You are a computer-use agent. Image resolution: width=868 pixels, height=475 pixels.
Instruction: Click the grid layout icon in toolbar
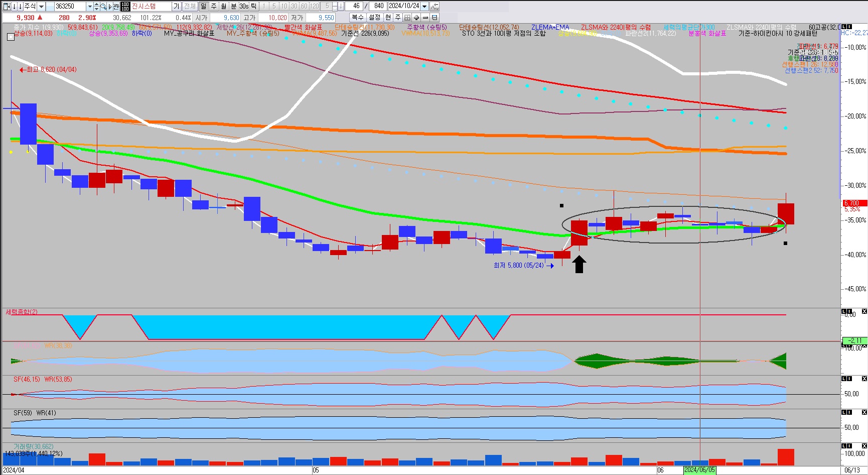407,18
